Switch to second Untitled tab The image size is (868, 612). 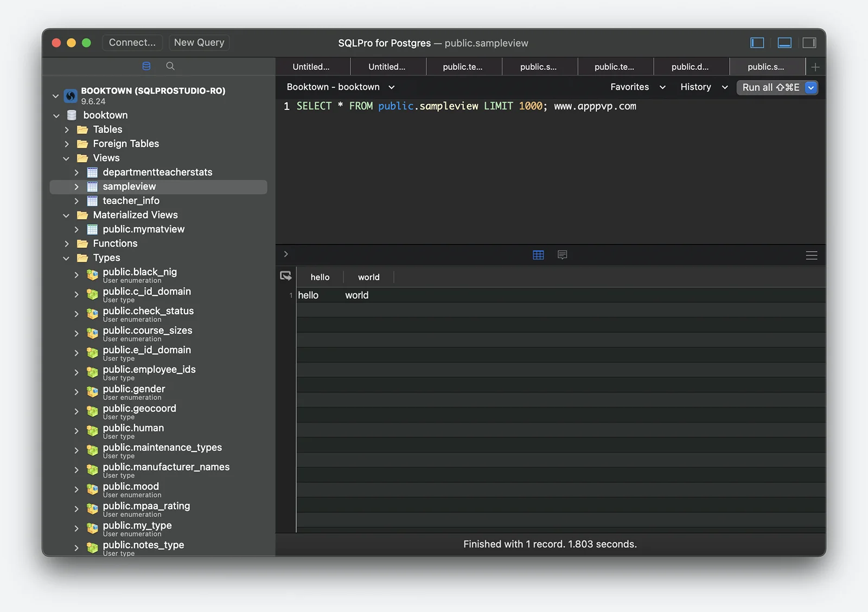[387, 67]
